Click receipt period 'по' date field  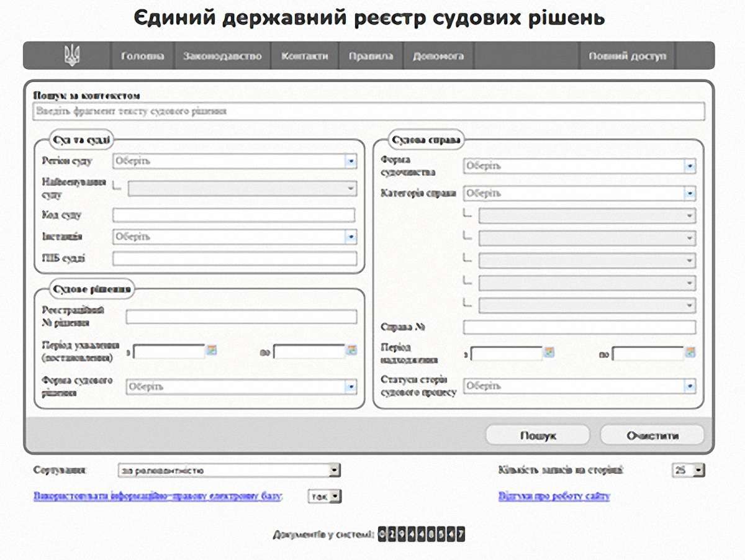pos(648,354)
